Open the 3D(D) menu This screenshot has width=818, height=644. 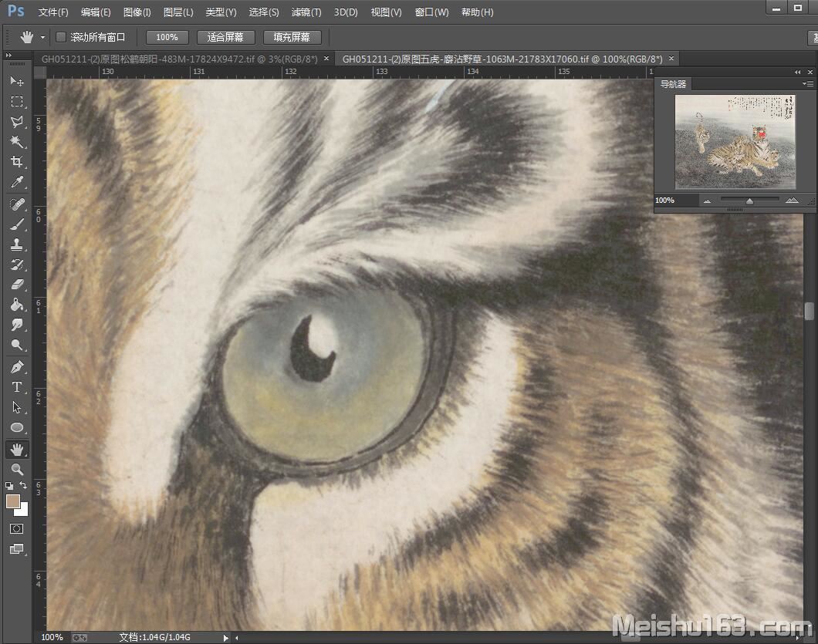[x=346, y=12]
